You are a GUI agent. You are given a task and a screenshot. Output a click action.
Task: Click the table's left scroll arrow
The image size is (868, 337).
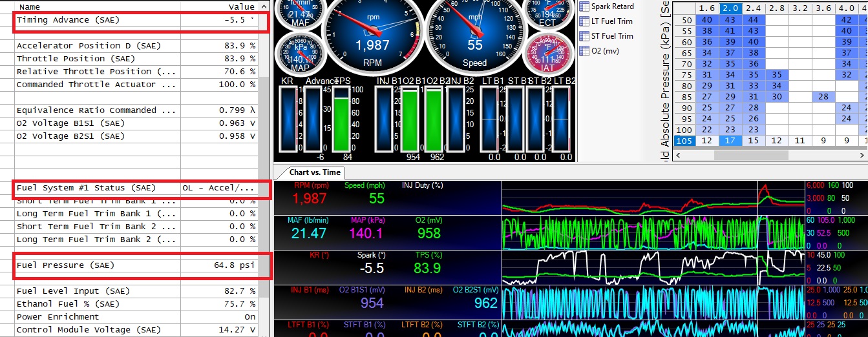point(679,156)
